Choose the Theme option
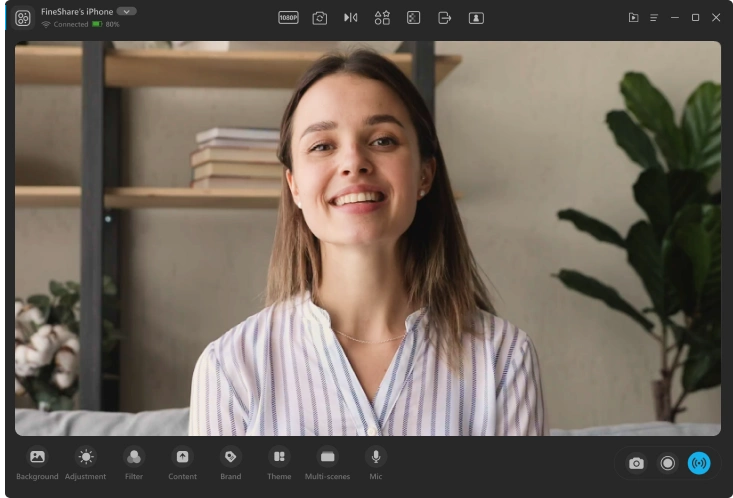The image size is (733, 498). [279, 457]
